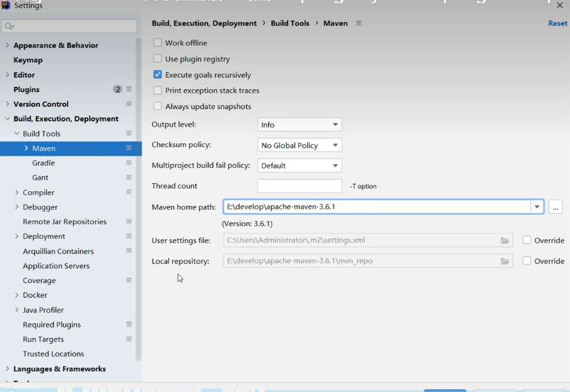Expand the Maven home path dropdown arrow

(x=537, y=207)
